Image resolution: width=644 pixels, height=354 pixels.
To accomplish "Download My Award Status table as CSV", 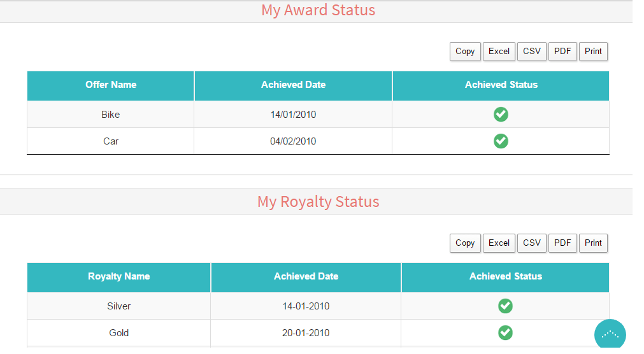I will pyautogui.click(x=532, y=52).
